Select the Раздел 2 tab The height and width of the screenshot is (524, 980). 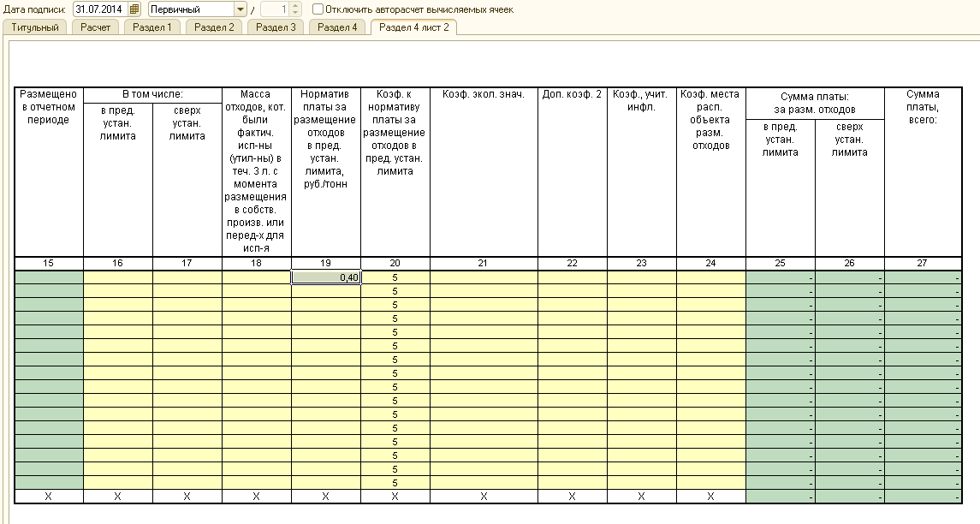click(214, 27)
